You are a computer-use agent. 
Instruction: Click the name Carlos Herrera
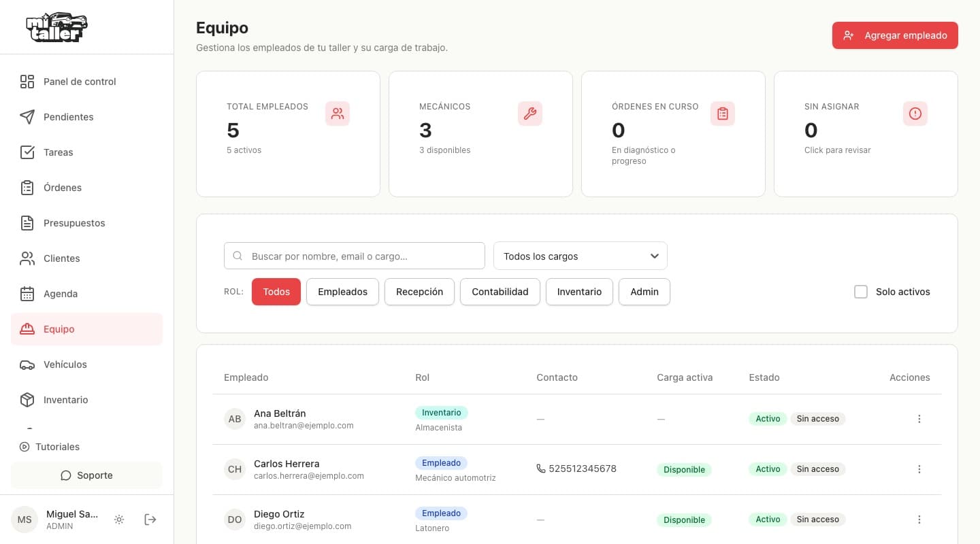coord(287,463)
